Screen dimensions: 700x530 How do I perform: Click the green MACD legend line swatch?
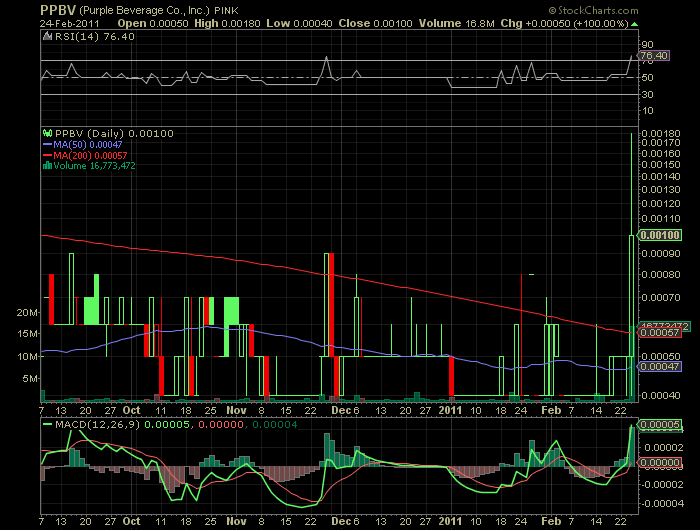click(47, 424)
